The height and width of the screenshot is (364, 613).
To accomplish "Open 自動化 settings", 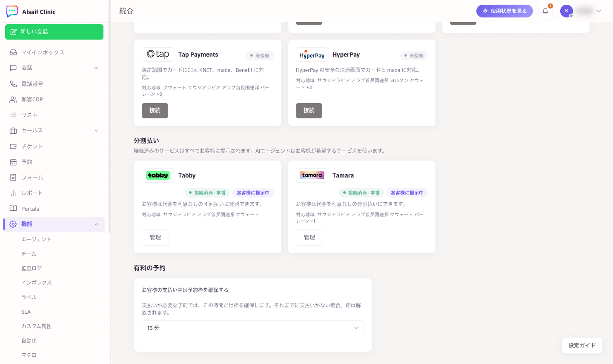I will pyautogui.click(x=29, y=341).
